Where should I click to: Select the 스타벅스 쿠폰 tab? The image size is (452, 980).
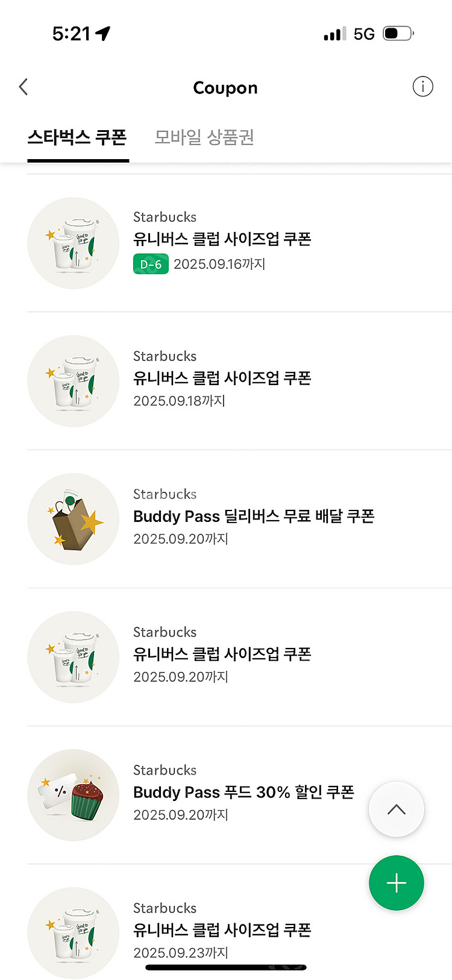[x=77, y=137]
